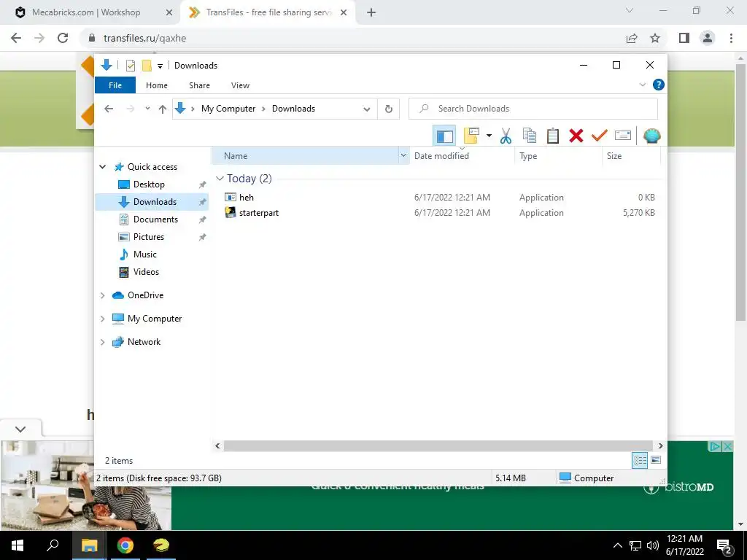Click the blue Help question mark icon
The width and height of the screenshot is (747, 560).
(659, 85)
